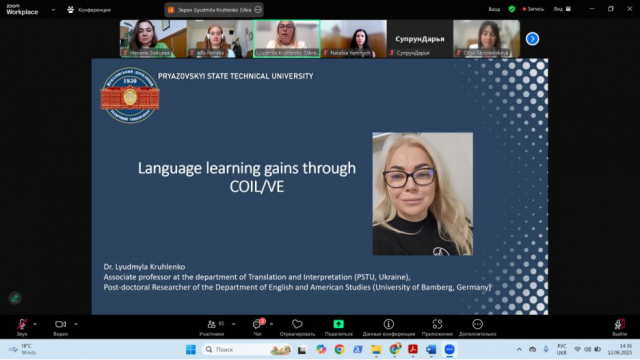Viewport: 640px width, 360px height.
Task: Open File Explorer from the taskbar
Action: [376, 349]
